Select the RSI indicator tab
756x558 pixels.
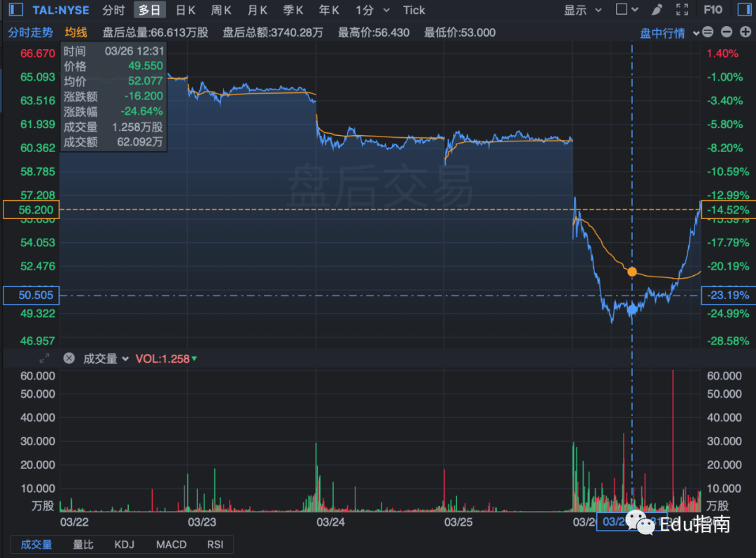[x=215, y=545]
